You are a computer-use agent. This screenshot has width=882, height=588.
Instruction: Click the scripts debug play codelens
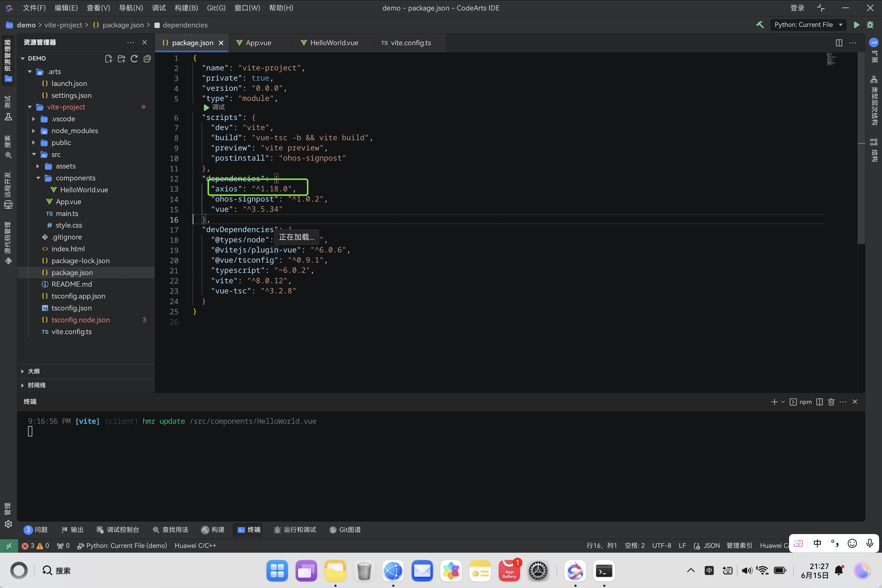pos(214,107)
